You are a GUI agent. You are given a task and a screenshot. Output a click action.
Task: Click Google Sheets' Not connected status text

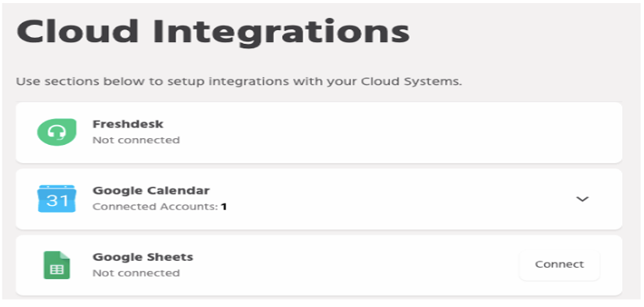pos(136,273)
